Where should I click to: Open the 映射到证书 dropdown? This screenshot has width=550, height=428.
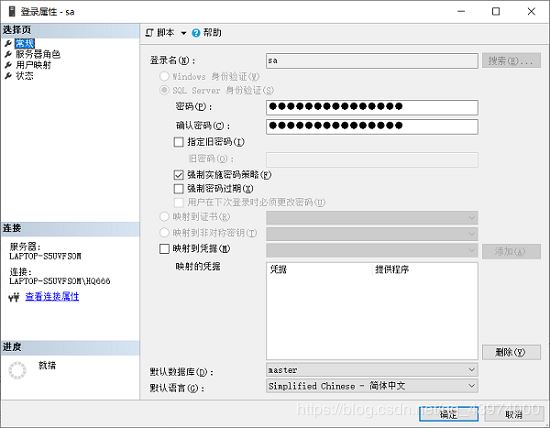tap(372, 218)
